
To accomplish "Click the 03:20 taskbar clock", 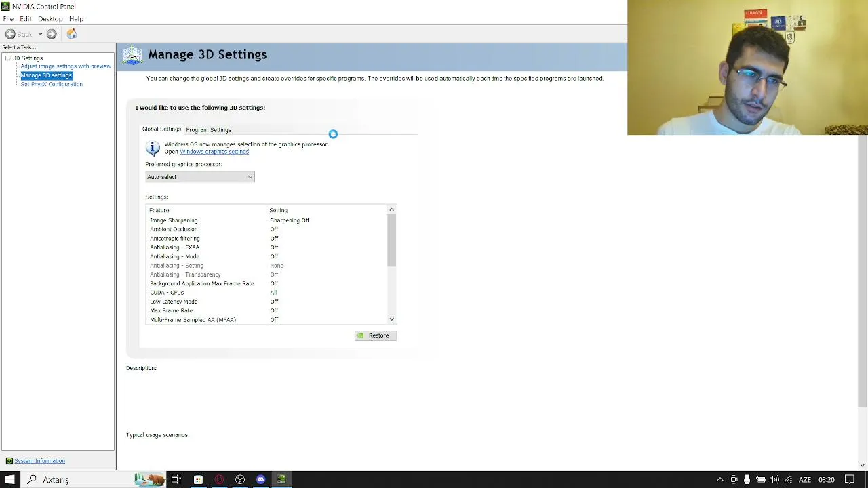I will click(x=827, y=480).
